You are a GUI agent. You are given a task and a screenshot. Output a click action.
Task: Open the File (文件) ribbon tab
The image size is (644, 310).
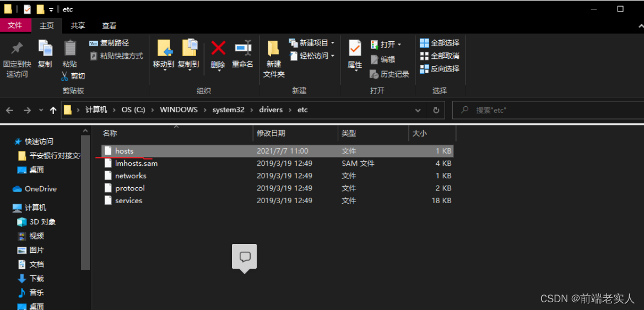[15, 25]
